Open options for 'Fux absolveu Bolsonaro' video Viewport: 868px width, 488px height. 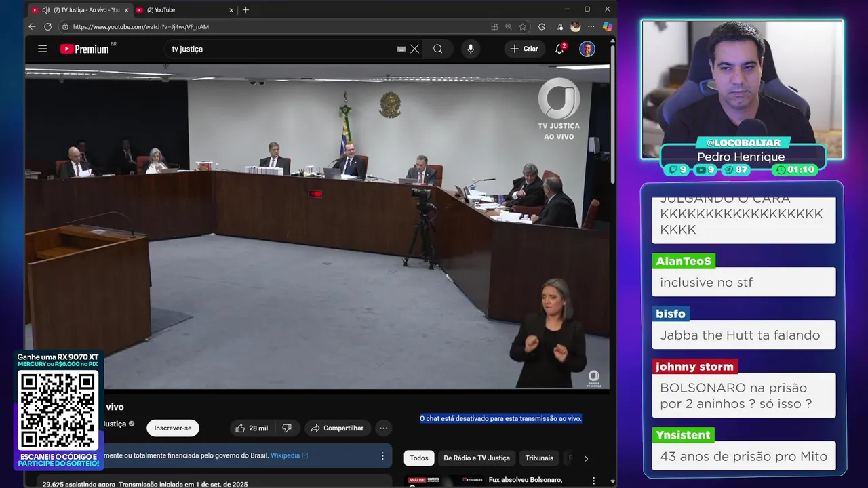click(x=595, y=481)
